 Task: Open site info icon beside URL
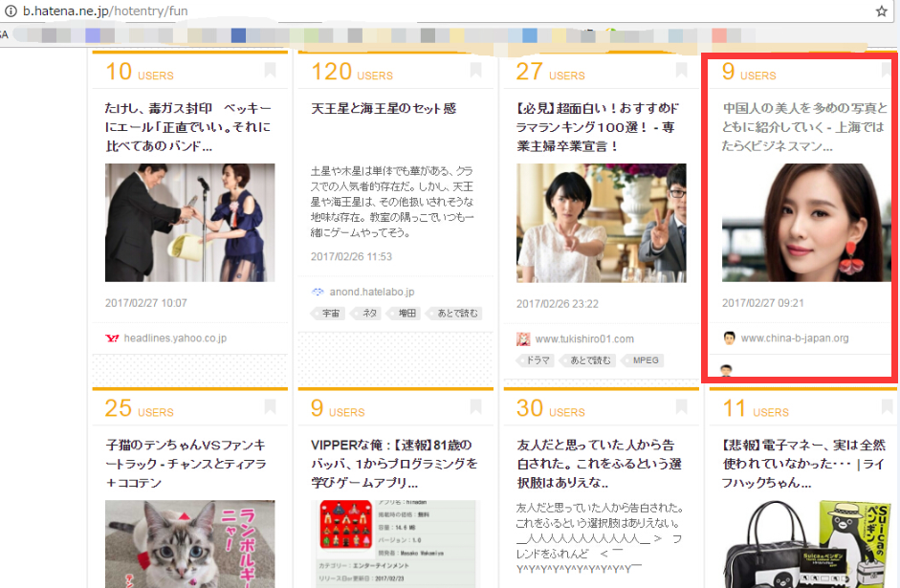pyautogui.click(x=11, y=11)
